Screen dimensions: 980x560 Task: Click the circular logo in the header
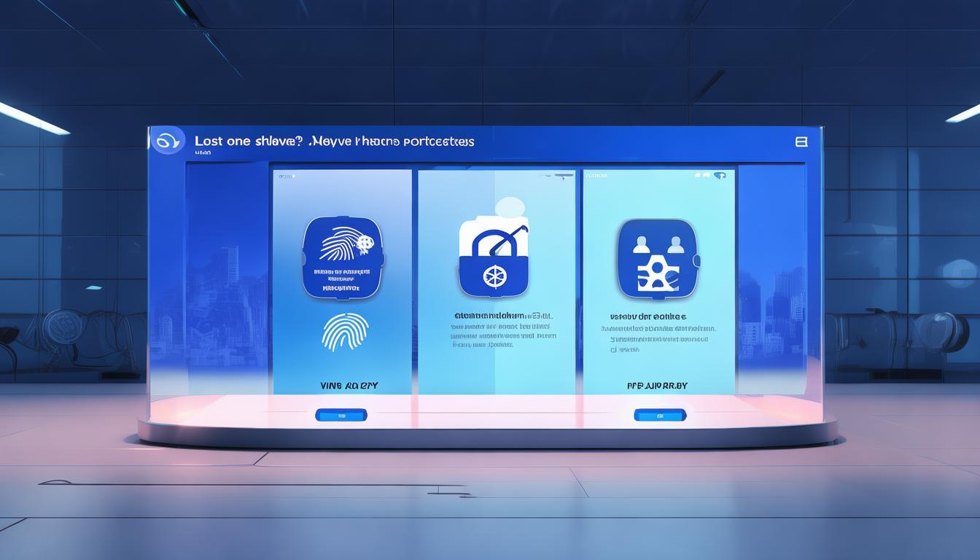(167, 141)
